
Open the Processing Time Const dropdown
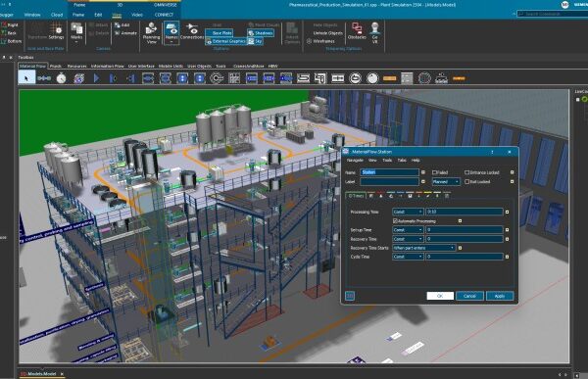[x=408, y=212]
